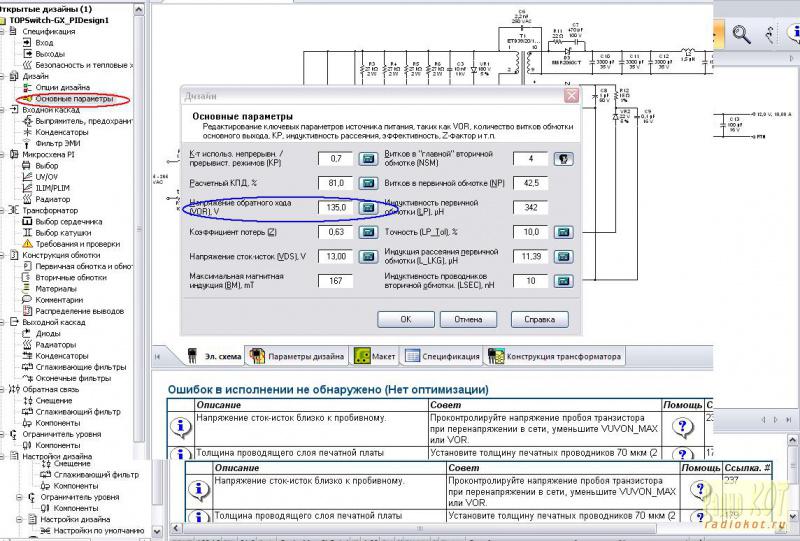Click the calculator icon beside the KP field
Viewport: 800px width, 541px height.
(369, 159)
